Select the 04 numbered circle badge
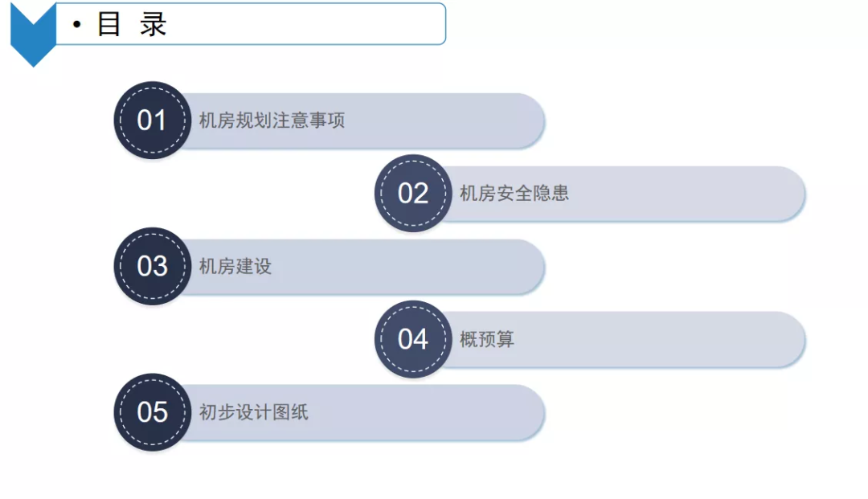Viewport: 868px width, 499px height. (413, 339)
